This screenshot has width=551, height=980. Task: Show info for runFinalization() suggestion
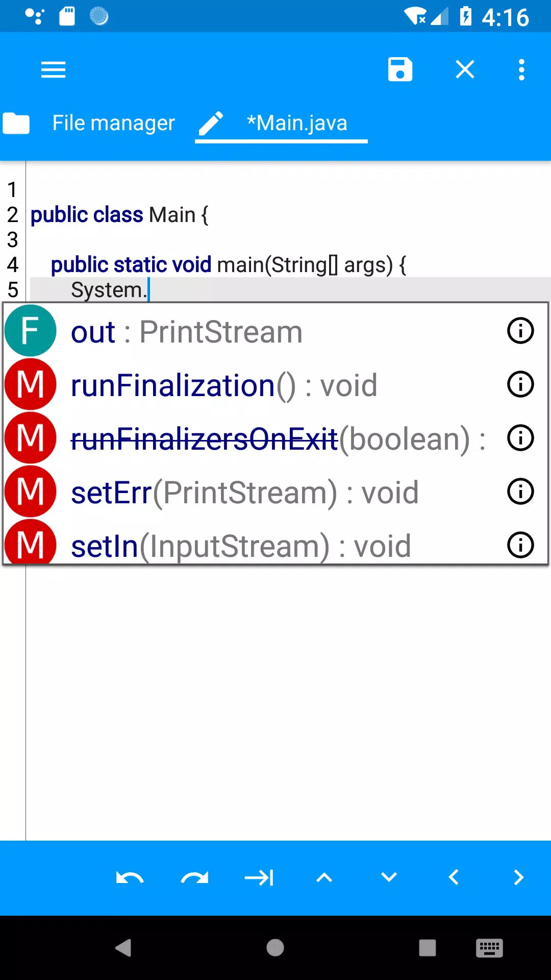520,384
